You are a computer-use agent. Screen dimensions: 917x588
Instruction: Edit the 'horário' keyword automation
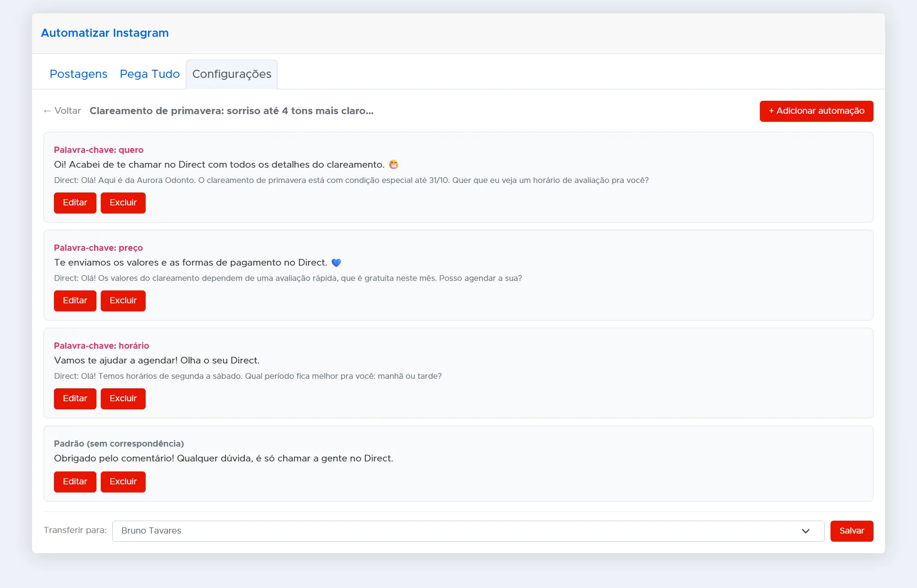click(75, 398)
